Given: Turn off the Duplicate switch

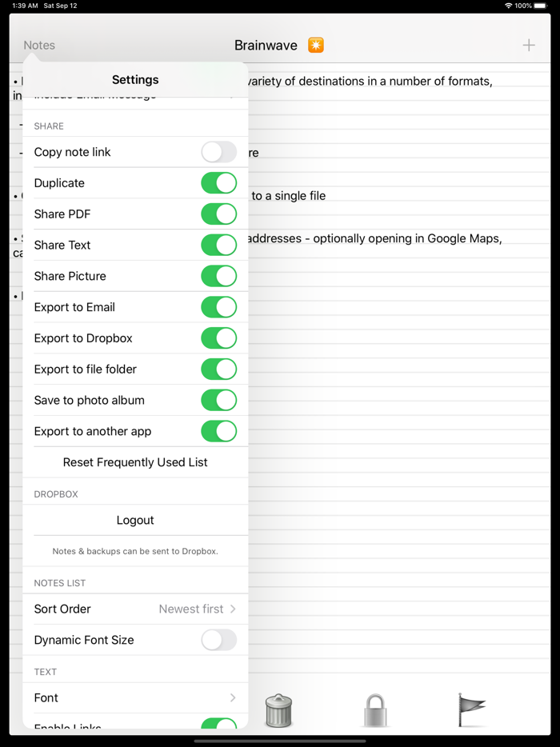Looking at the screenshot, I should click(x=218, y=183).
